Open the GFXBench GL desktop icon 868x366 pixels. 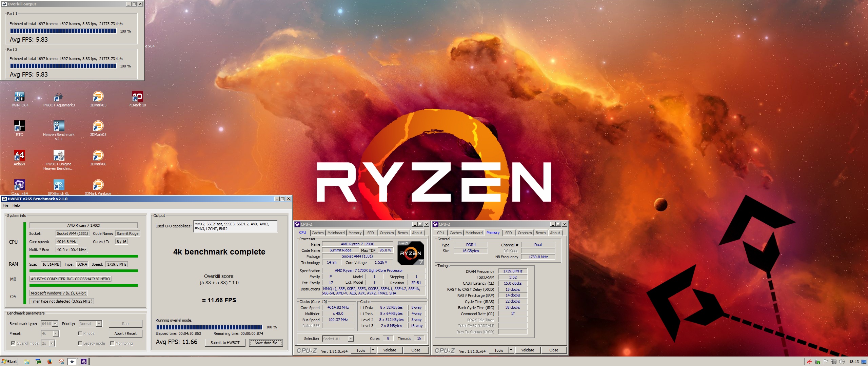(x=59, y=187)
